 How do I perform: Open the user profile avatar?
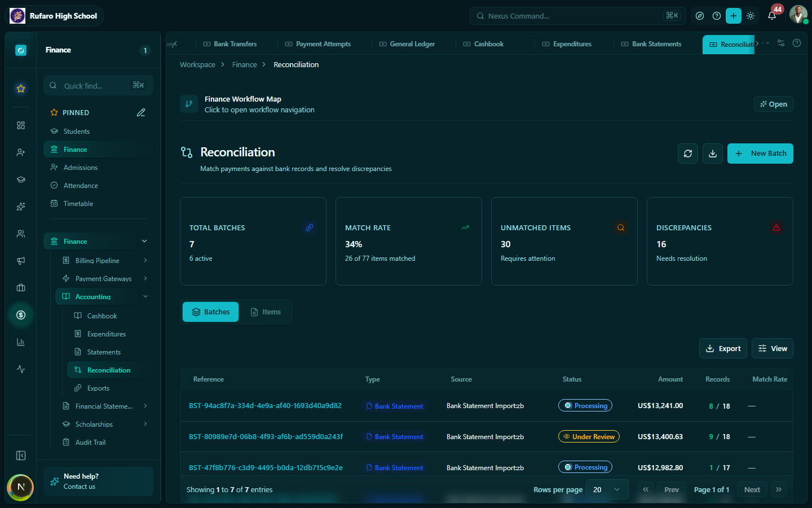tap(798, 15)
